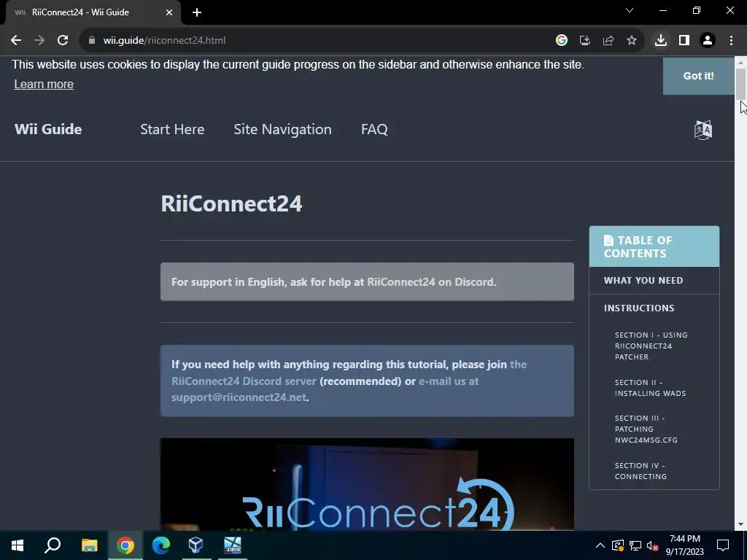Show hidden system tray icons

(x=600, y=545)
